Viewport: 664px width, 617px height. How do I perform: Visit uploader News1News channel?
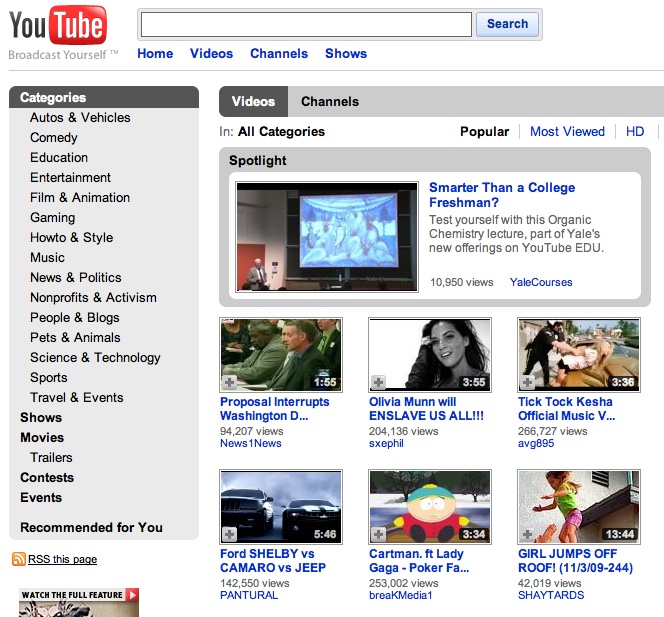[251, 443]
